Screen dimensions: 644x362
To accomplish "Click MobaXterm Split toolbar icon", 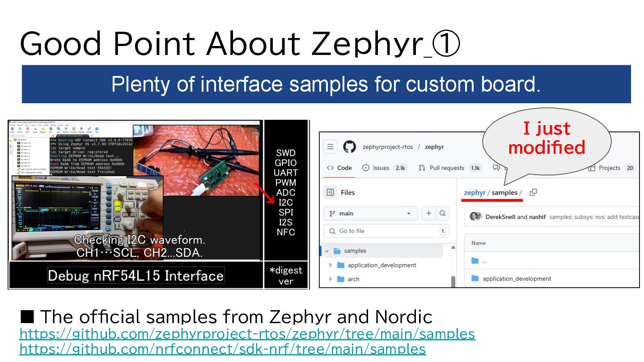I will 58,129.
